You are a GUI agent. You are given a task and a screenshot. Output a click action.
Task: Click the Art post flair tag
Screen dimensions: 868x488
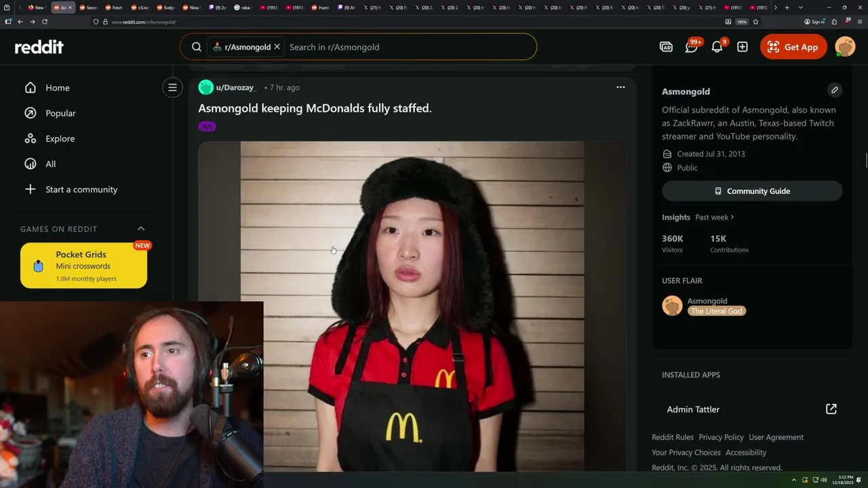[x=208, y=126]
